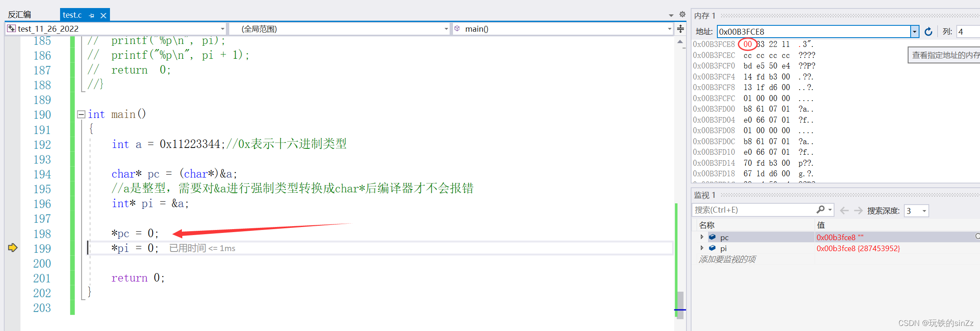Open the watch search options arrow
The height and width of the screenshot is (331, 980).
tap(830, 210)
